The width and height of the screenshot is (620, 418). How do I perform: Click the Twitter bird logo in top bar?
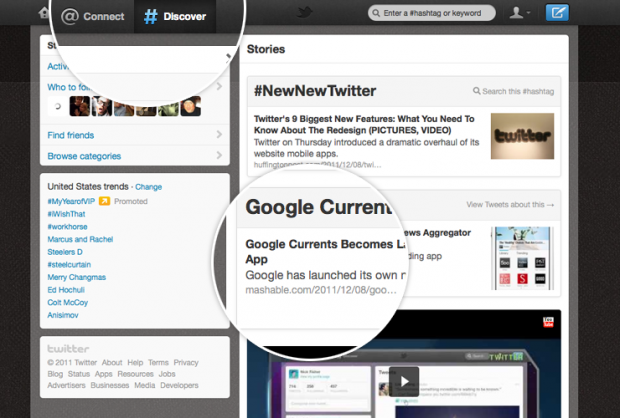pyautogui.click(x=304, y=12)
